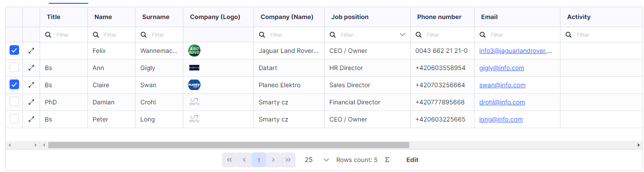Open the expand arrows for Ann Gigly's row
The height and width of the screenshot is (172, 644).
point(31,68)
